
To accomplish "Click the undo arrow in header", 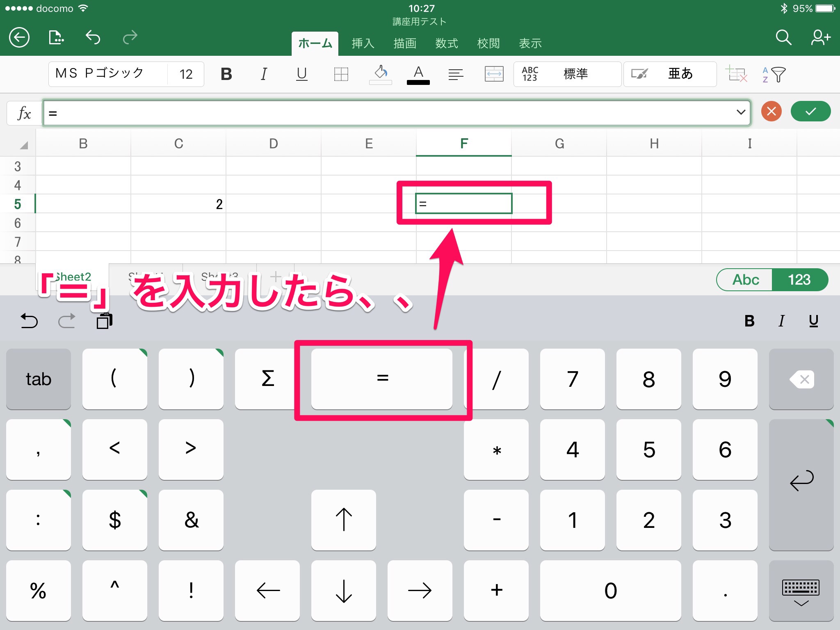I will click(x=93, y=38).
